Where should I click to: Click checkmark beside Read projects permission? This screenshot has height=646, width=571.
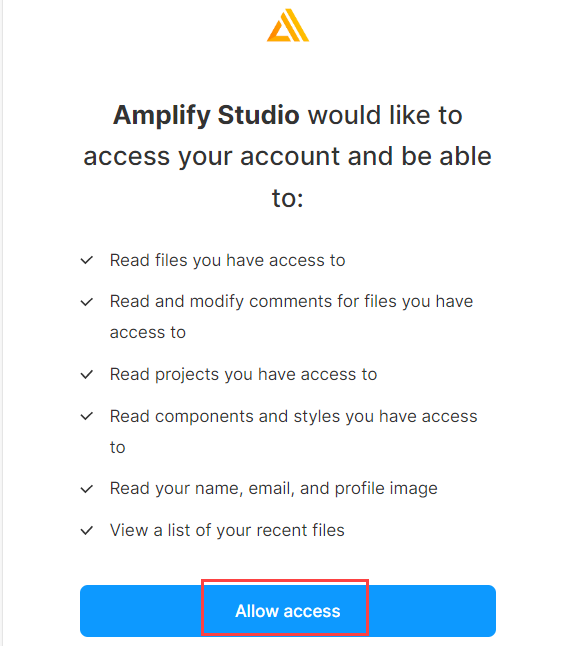coord(87,374)
